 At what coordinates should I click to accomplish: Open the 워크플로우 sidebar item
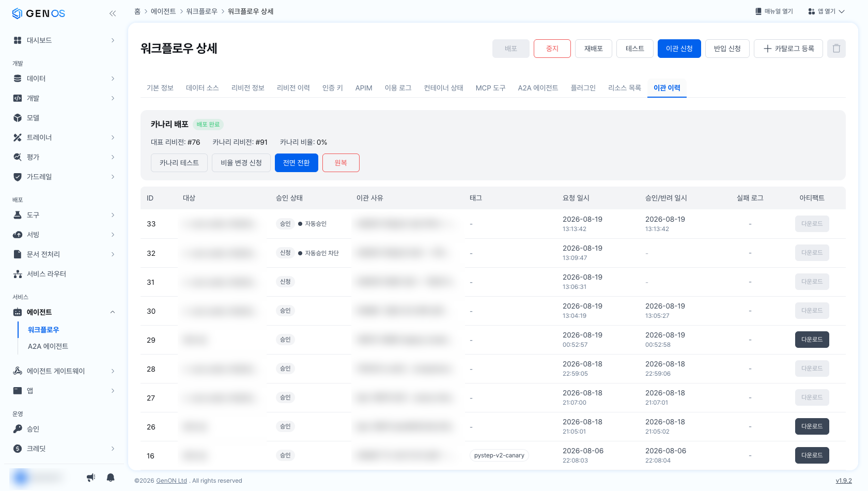point(43,330)
